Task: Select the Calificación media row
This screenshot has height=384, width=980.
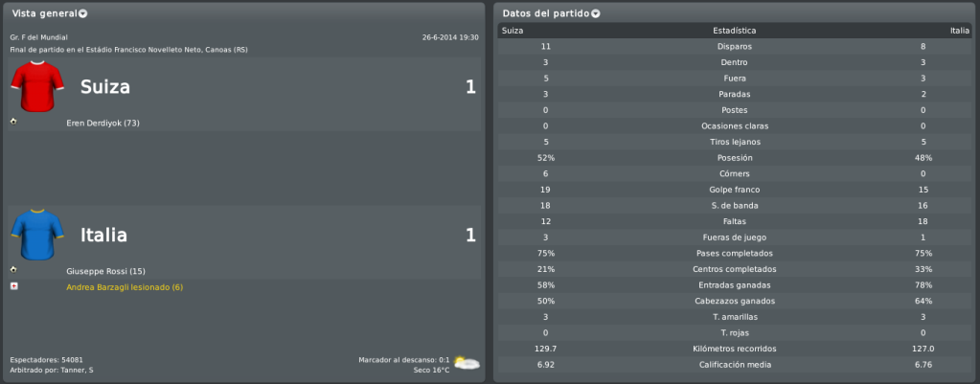Action: pos(735,365)
